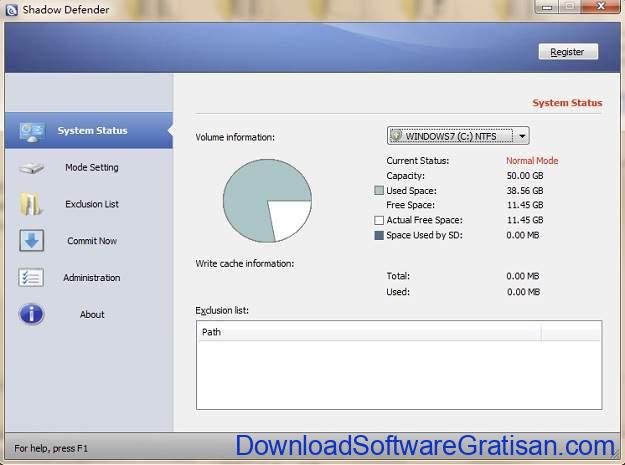This screenshot has width=625, height=465.
Task: Click the volume dropdown arrow
Action: (x=522, y=136)
